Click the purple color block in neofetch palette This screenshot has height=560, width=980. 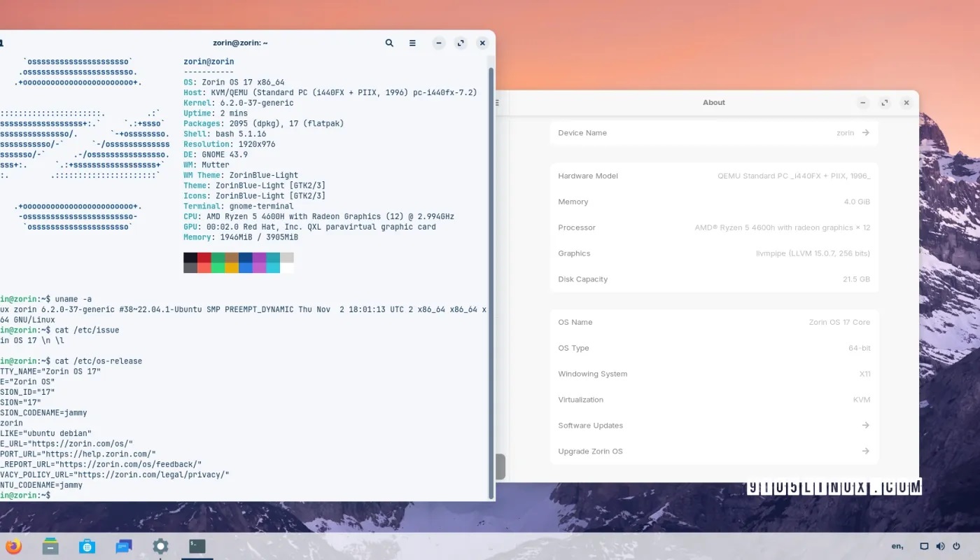[259, 258]
